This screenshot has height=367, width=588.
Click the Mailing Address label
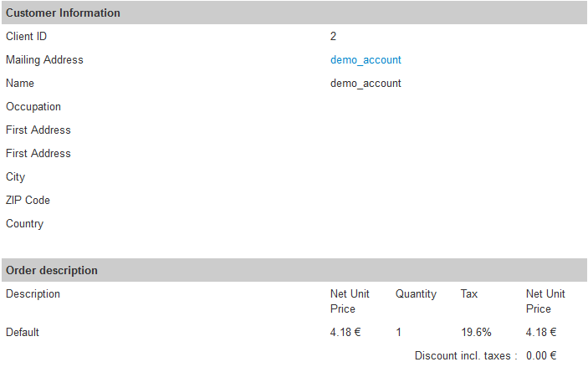[44, 60]
